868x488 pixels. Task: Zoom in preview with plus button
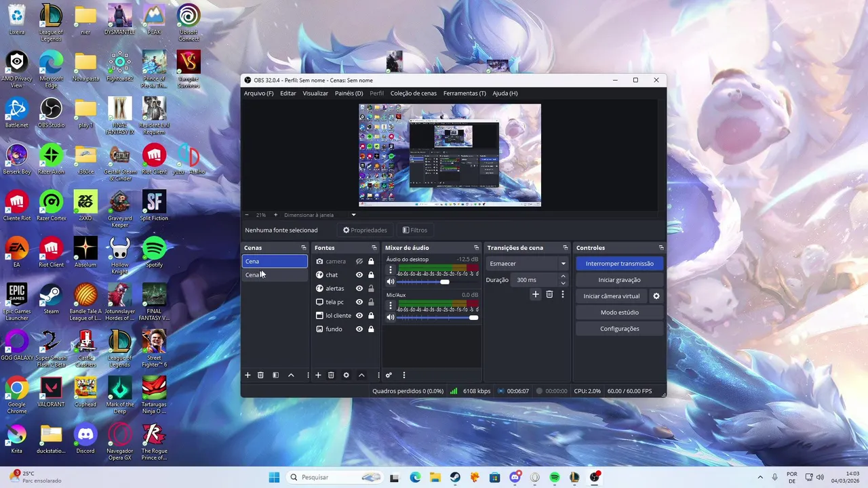coord(275,215)
